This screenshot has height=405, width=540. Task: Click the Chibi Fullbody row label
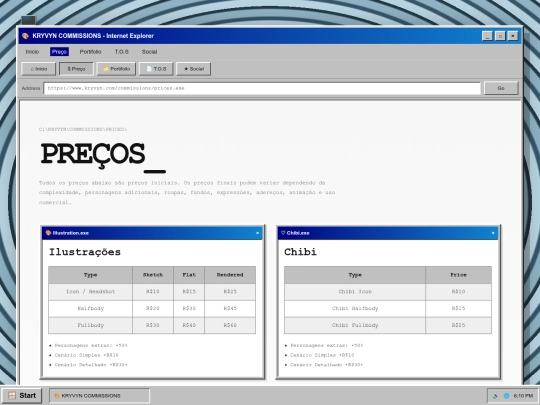point(355,325)
